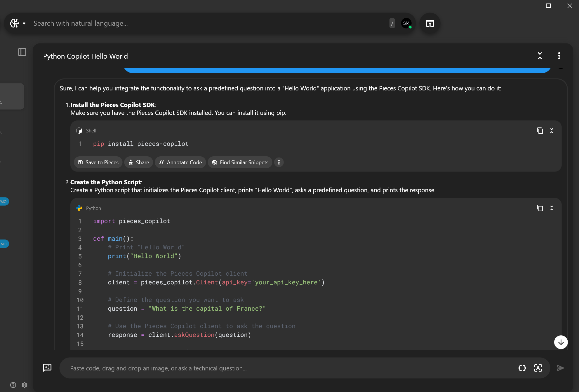The width and height of the screenshot is (579, 392).
Task: Start a new chat from the input bar icon
Action: pos(47,368)
